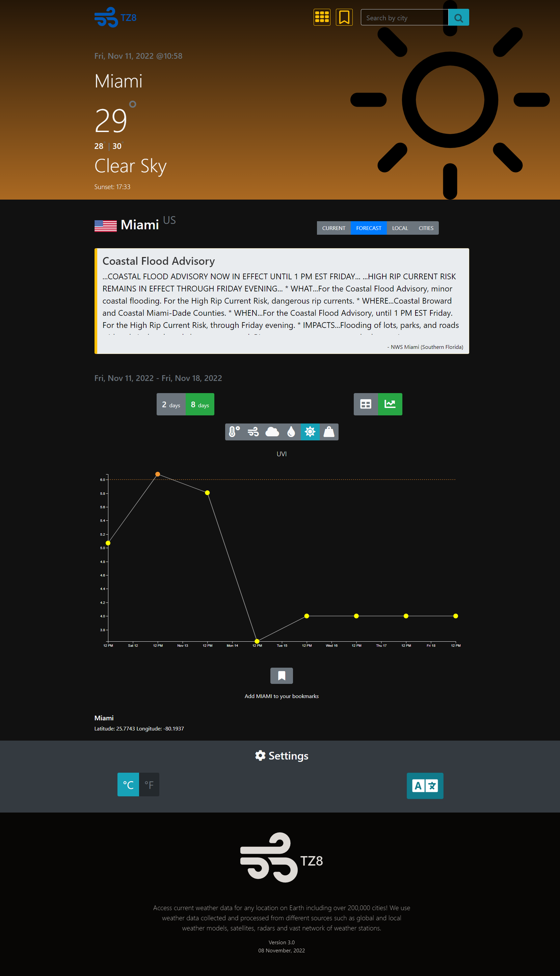Click the last UVI data point on Fri 18
This screenshot has width=560, height=976.
(x=455, y=616)
